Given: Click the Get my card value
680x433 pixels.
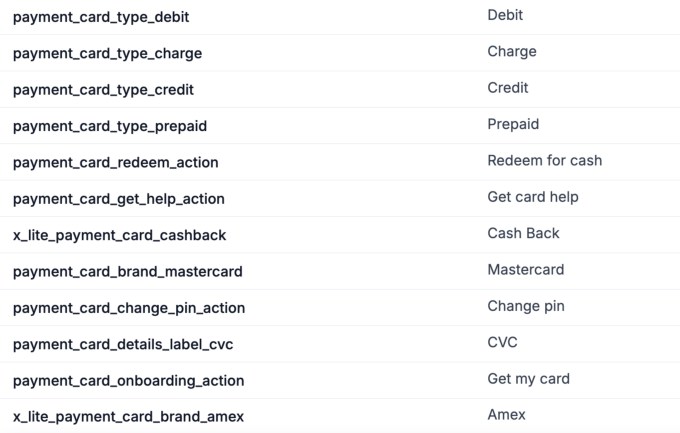Looking at the screenshot, I should [528, 378].
